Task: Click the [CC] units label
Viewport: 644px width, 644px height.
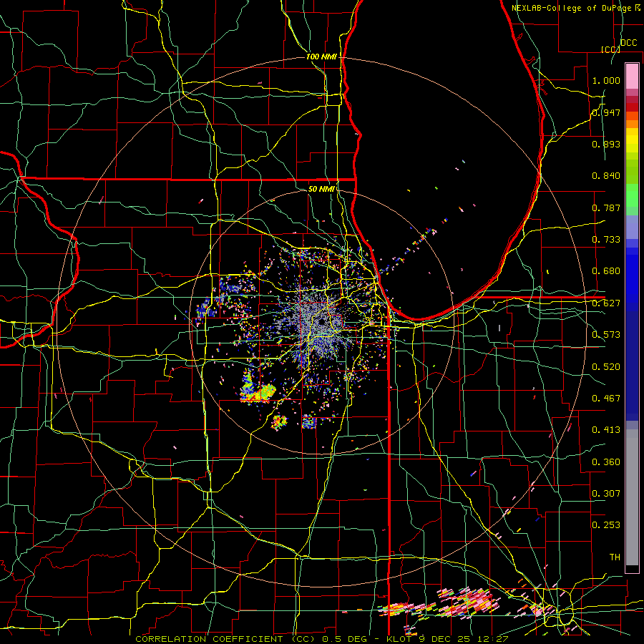Action: coord(611,49)
